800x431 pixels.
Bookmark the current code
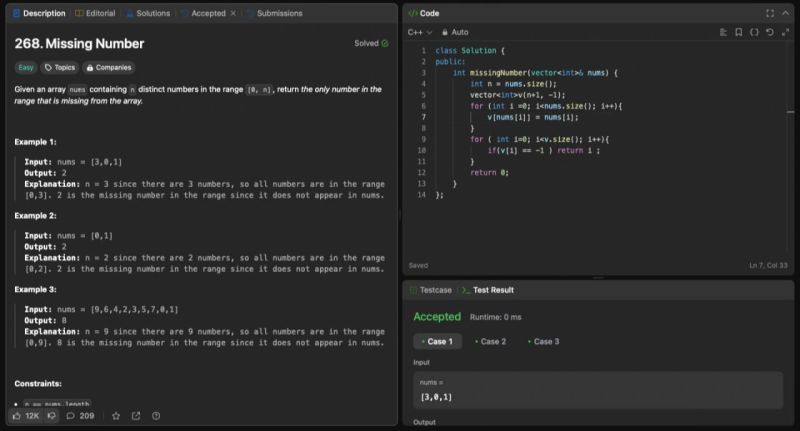(738, 32)
